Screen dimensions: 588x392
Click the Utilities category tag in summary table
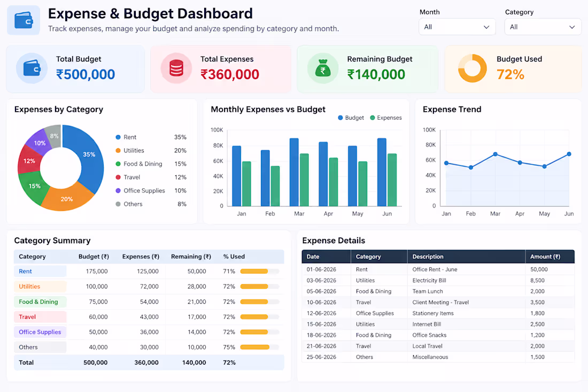(x=40, y=287)
